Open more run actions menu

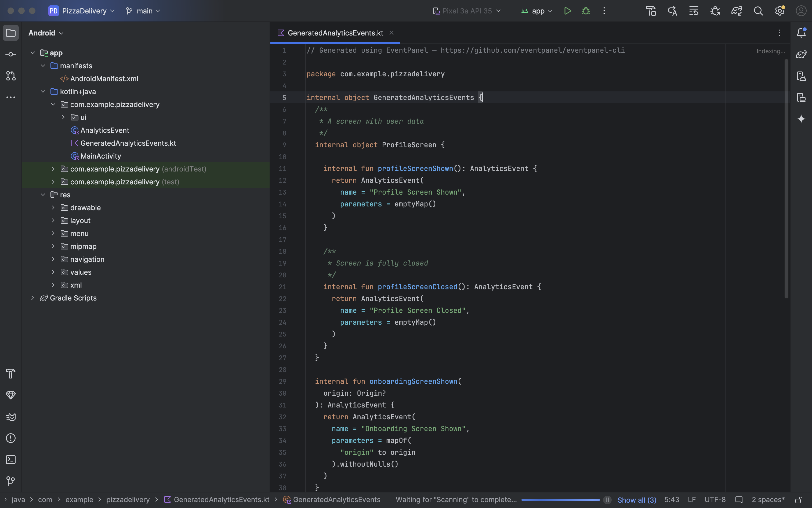tap(604, 11)
